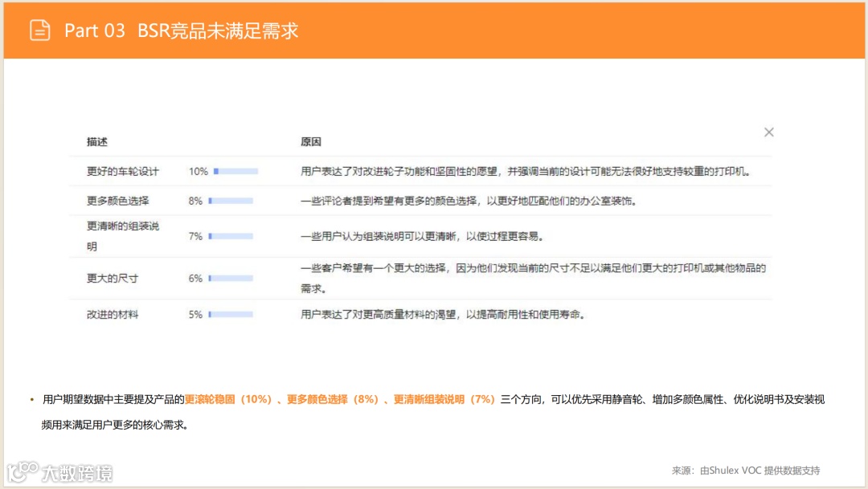Click the reason text about 更大的打印机
Screen dimensions: 868x489
click(533, 279)
